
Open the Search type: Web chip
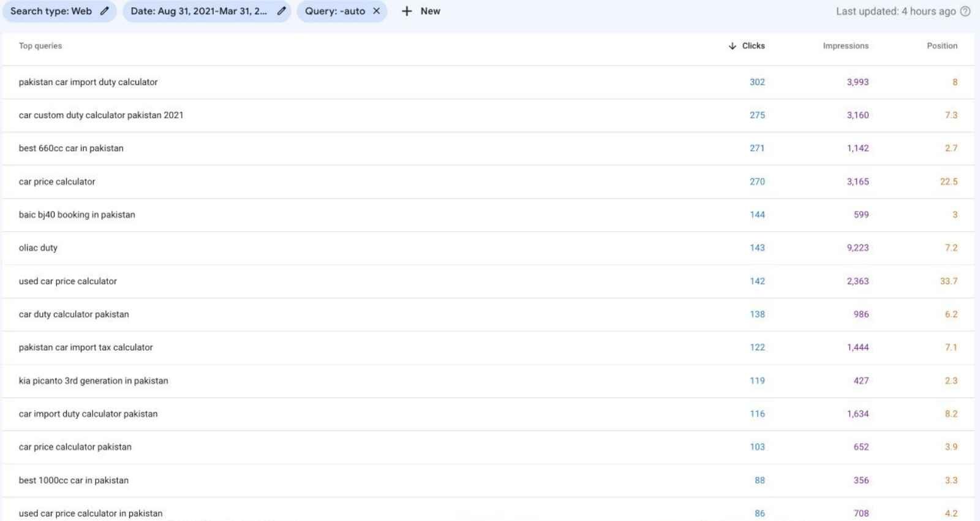point(51,11)
